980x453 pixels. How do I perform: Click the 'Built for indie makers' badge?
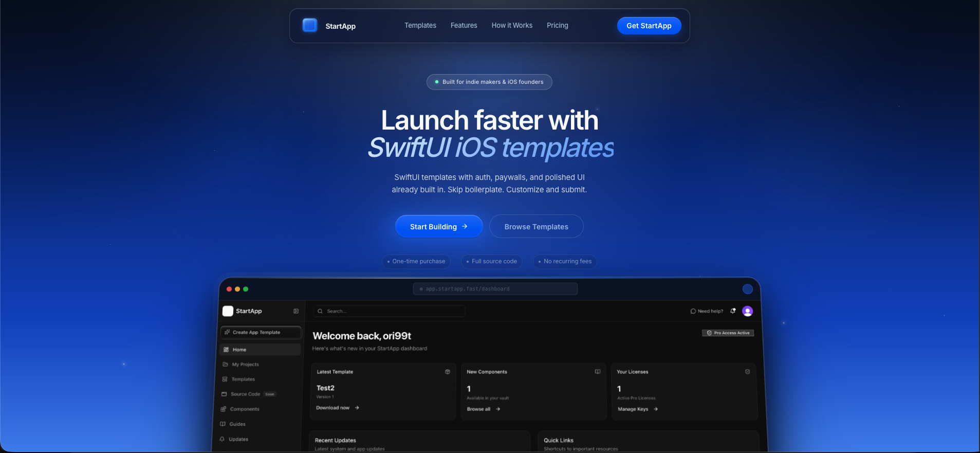click(489, 82)
